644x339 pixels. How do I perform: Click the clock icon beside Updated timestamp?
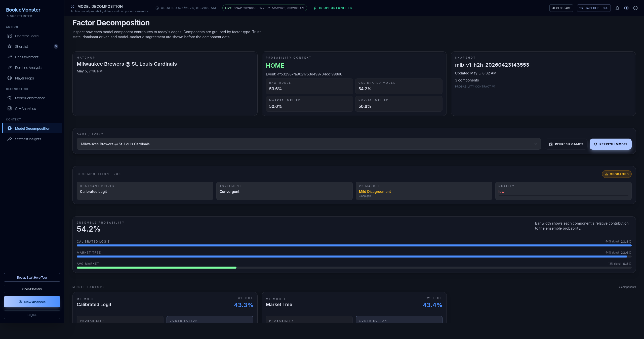click(x=157, y=8)
